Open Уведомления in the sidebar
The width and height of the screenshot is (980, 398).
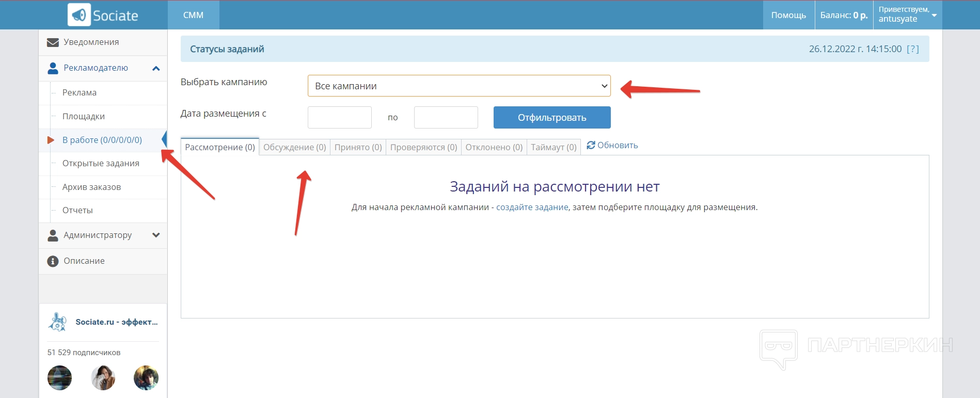[x=103, y=42]
